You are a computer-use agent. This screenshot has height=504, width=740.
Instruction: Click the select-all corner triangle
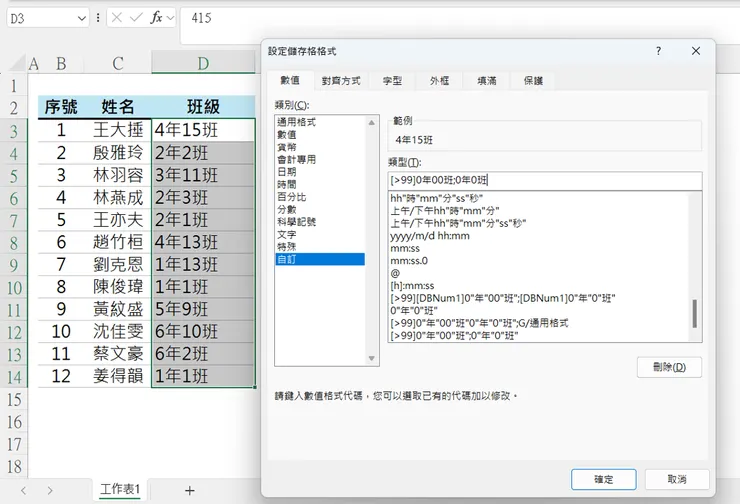pos(17,63)
